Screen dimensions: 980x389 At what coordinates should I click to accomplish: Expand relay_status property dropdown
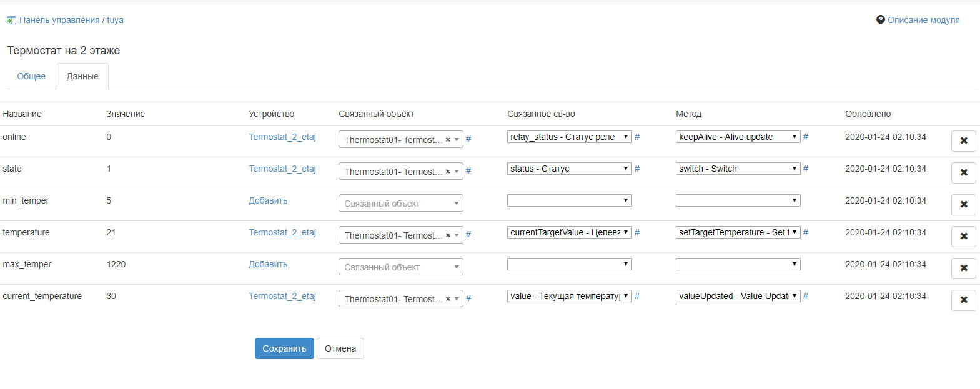pyautogui.click(x=569, y=137)
